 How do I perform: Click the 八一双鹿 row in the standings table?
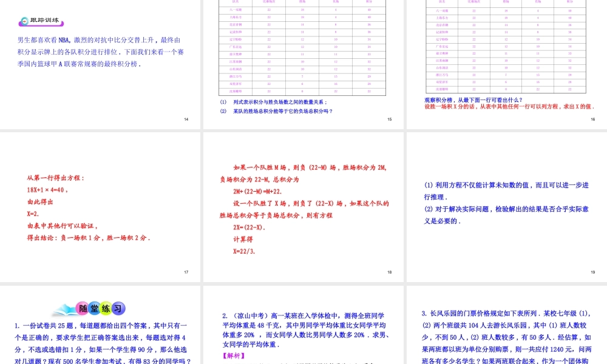(x=236, y=10)
